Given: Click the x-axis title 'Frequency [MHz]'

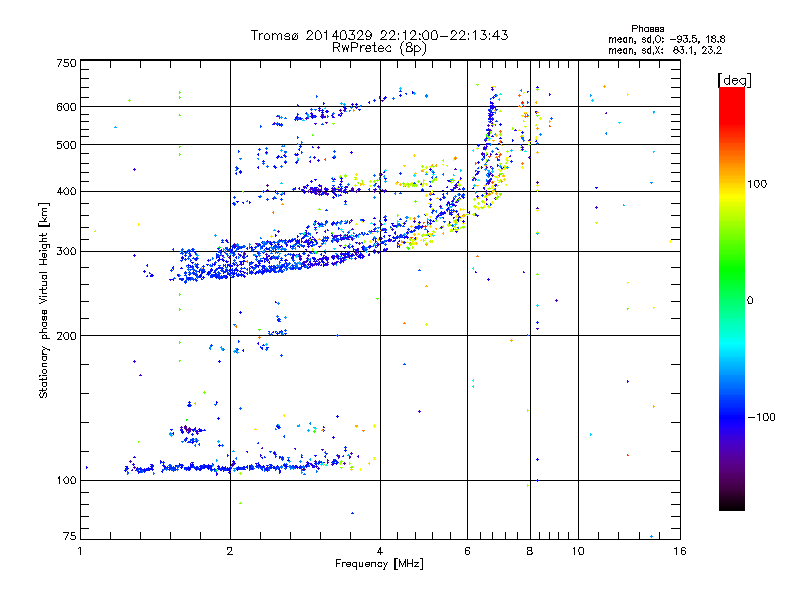Looking at the screenshot, I should pos(379,564).
